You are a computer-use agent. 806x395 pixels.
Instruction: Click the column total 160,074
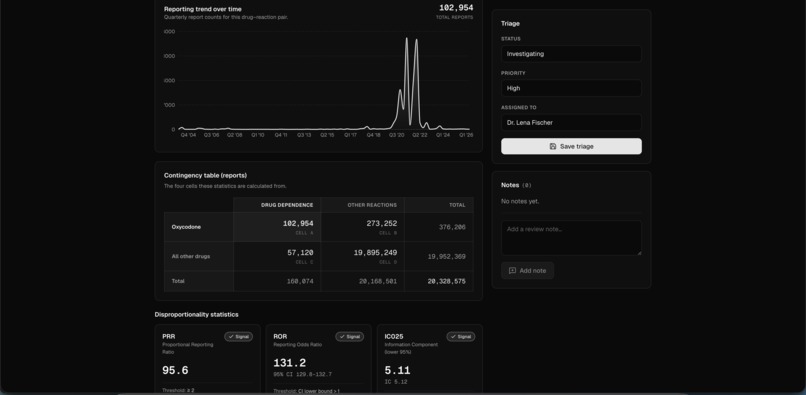click(x=300, y=281)
